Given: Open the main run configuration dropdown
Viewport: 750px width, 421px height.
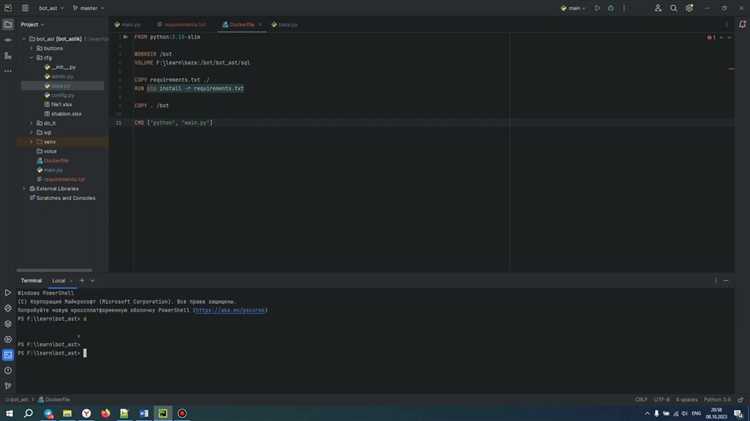Looking at the screenshot, I should [x=573, y=8].
